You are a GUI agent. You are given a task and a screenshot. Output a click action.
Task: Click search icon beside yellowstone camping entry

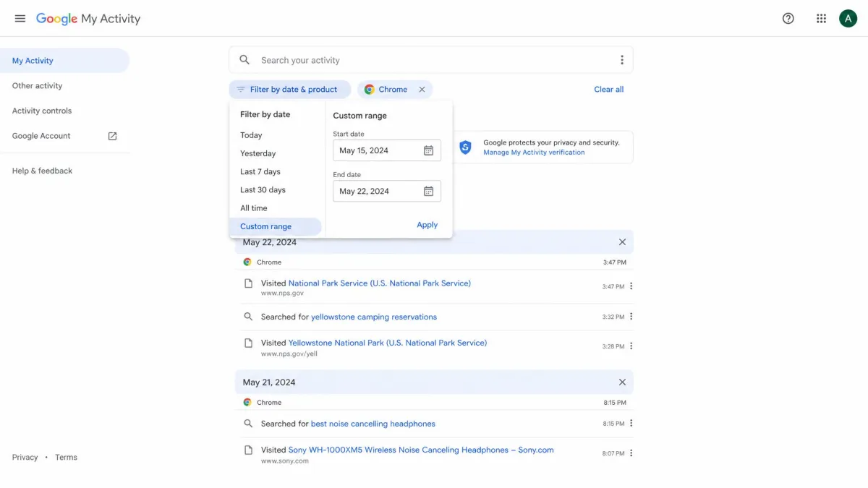tap(248, 317)
